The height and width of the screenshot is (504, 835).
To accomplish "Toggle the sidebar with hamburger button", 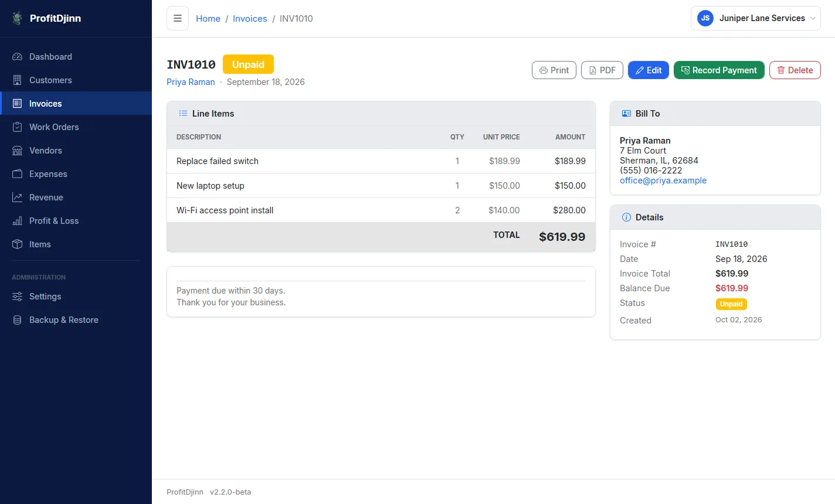I will tap(178, 18).
